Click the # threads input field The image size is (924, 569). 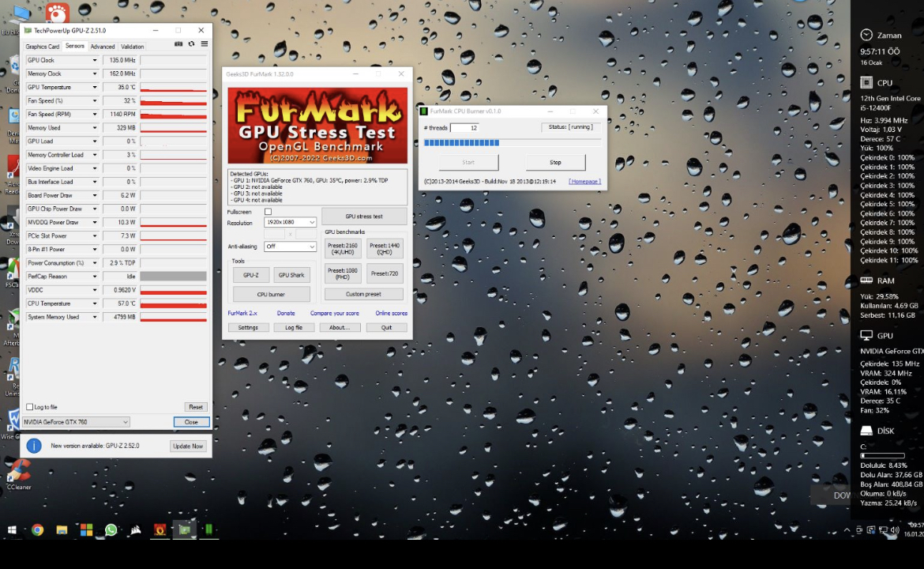tap(464, 127)
